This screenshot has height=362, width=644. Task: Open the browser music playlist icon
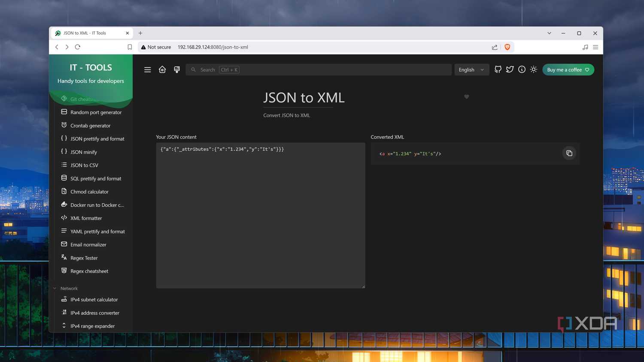point(585,47)
